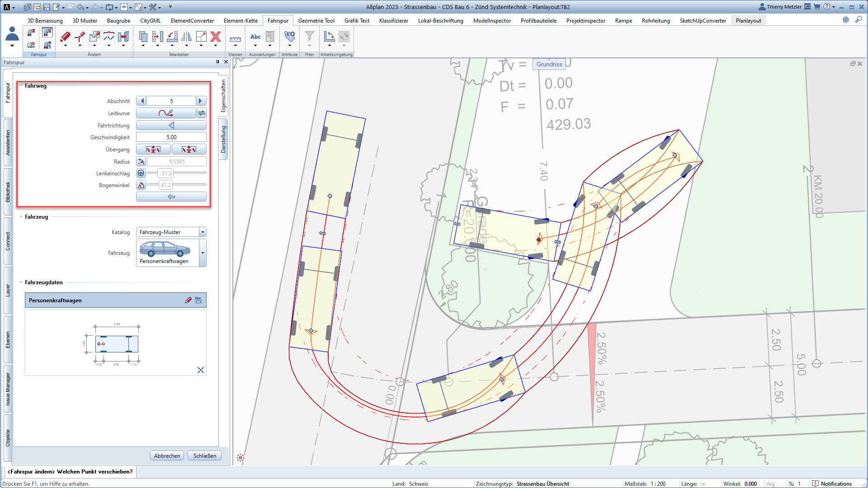The image size is (868, 488).
Task: Click the Planlayout ribbon tab
Action: click(749, 20)
